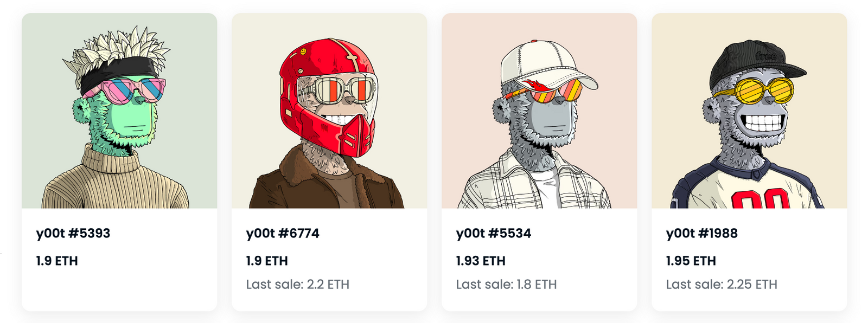The width and height of the screenshot is (868, 323).
Task: Click the Last sale: 2.25 ETH text
Action: 722,284
